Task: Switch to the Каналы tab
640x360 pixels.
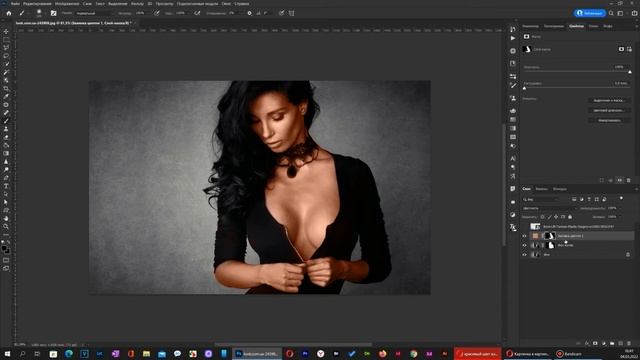Action: (541, 189)
